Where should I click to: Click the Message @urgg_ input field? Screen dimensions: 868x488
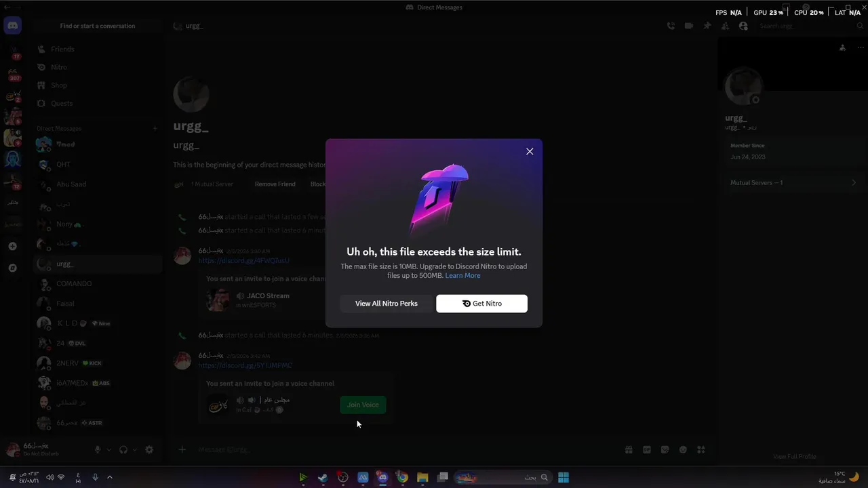[407, 449]
